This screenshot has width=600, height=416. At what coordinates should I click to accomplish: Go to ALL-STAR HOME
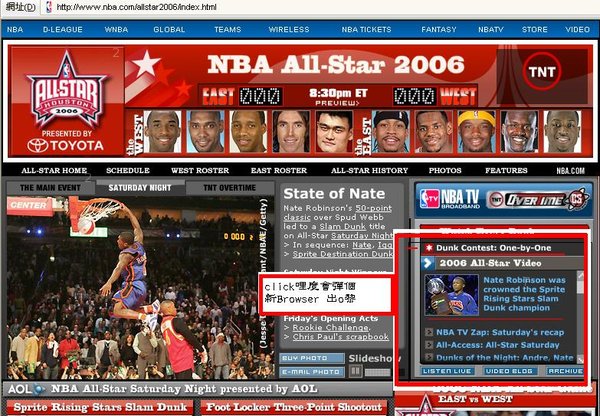54,170
